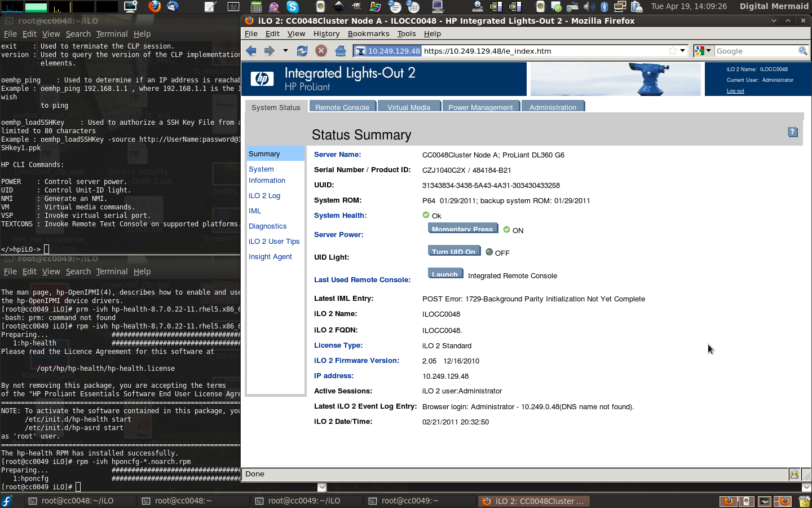Launch Pidgin messenger from the top panel
The image size is (812, 508).
274,7
